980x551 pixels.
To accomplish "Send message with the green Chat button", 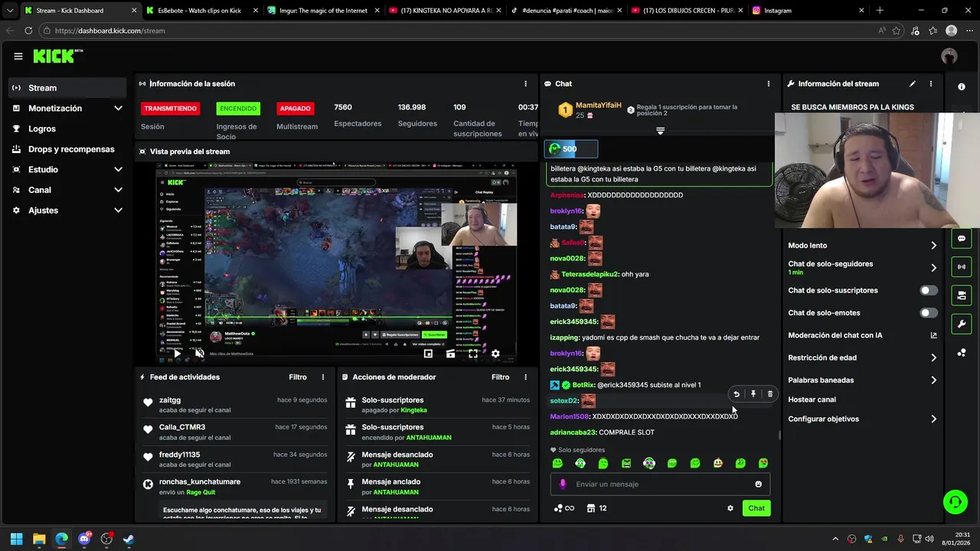I will (756, 508).
